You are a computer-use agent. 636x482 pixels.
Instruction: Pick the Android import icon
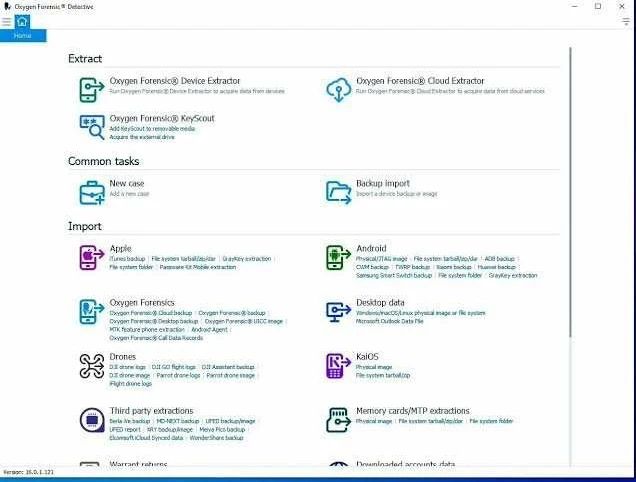(339, 257)
